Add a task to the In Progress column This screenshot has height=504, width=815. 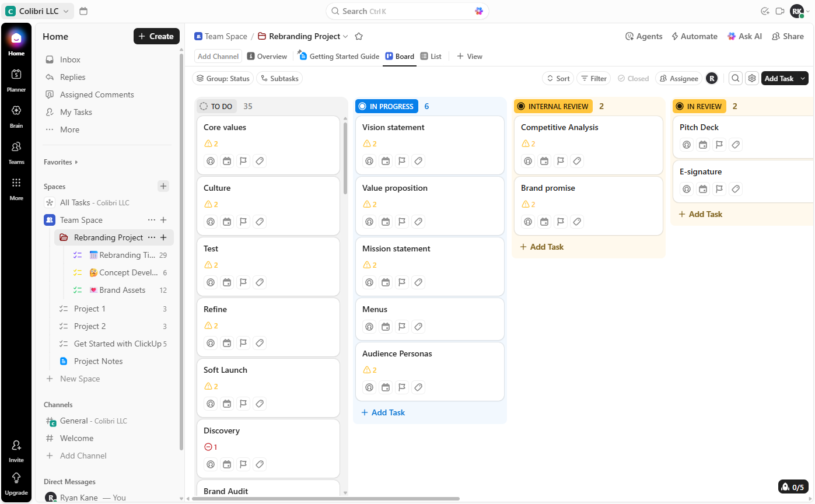[x=383, y=412]
